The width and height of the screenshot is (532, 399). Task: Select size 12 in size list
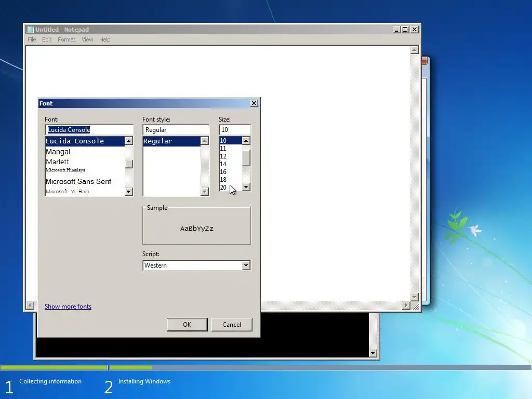[230, 156]
